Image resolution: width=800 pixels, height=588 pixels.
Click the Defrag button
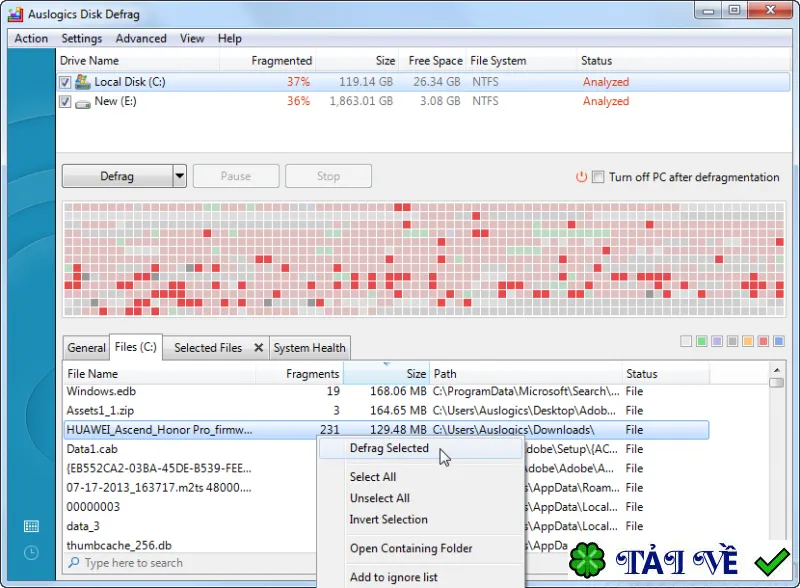(117, 176)
